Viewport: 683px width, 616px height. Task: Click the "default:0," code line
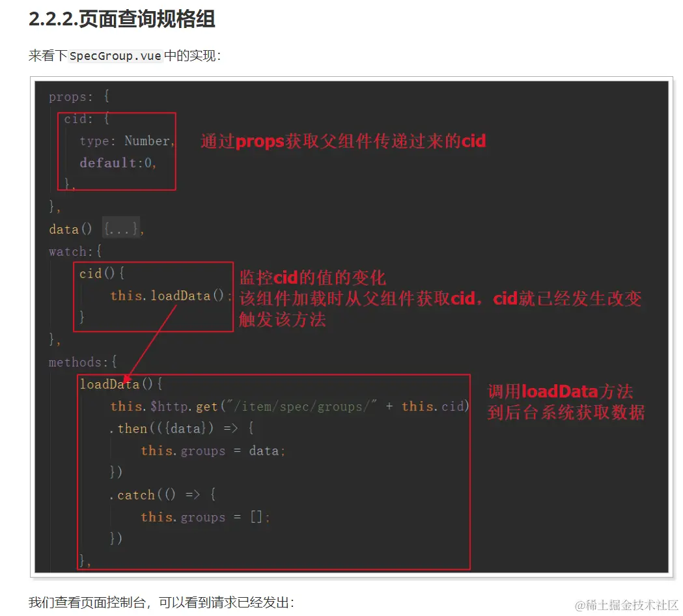(x=118, y=163)
